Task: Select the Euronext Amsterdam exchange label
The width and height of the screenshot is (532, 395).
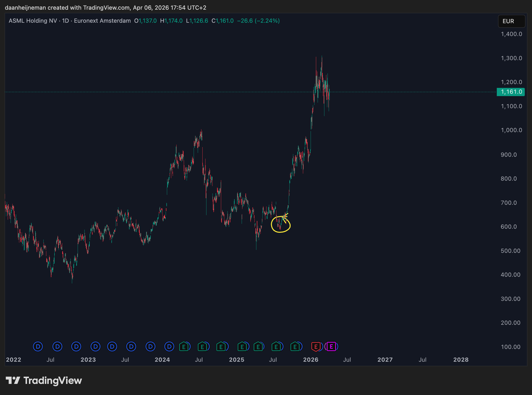Action: [x=102, y=21]
